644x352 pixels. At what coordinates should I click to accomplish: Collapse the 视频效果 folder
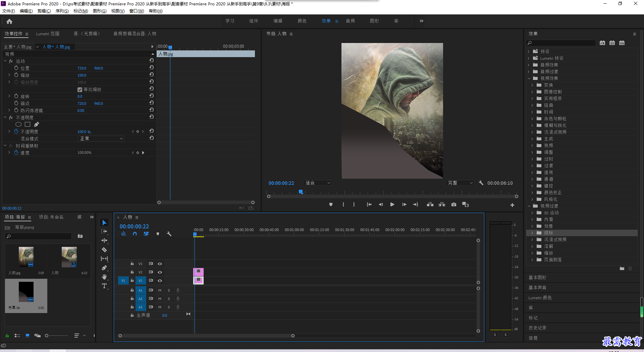(529, 79)
